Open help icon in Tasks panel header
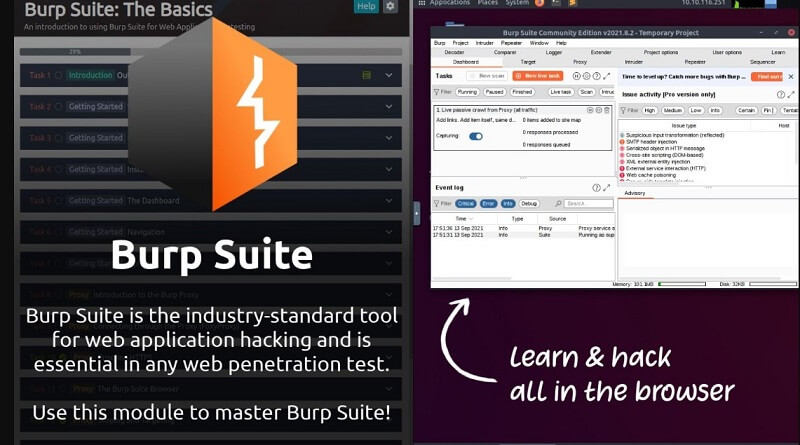Viewport: 800px width, 445px height. click(596, 76)
